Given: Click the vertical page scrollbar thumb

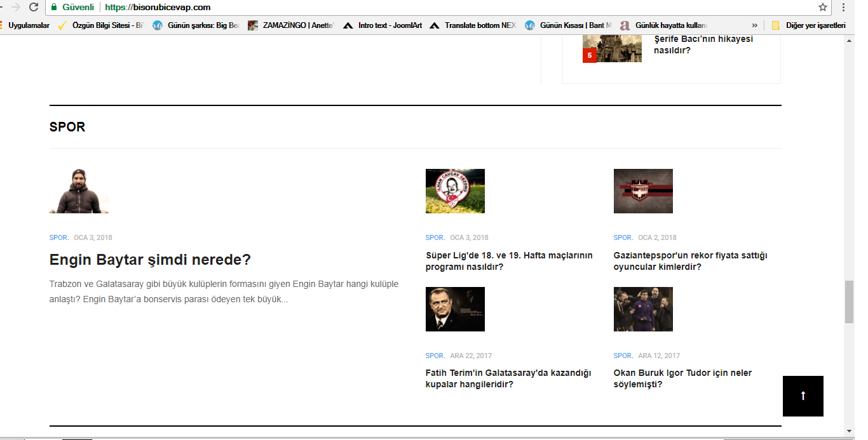Looking at the screenshot, I should pyautogui.click(x=849, y=302).
